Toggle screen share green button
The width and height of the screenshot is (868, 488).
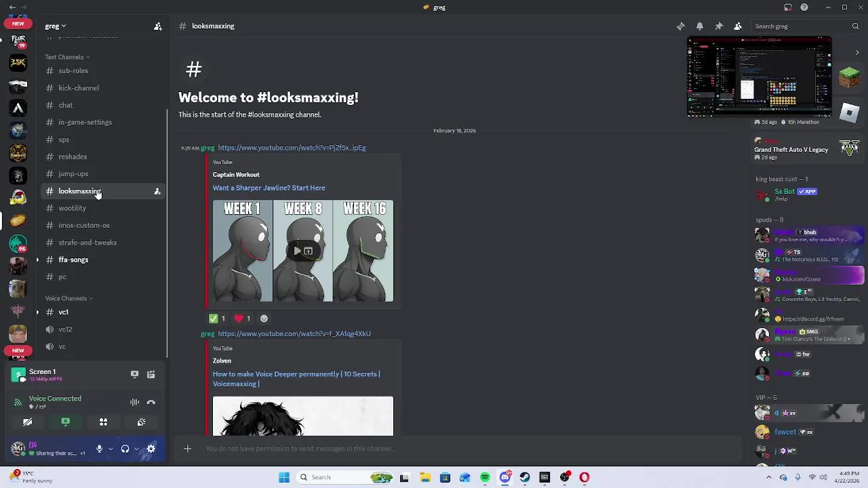coord(66,422)
